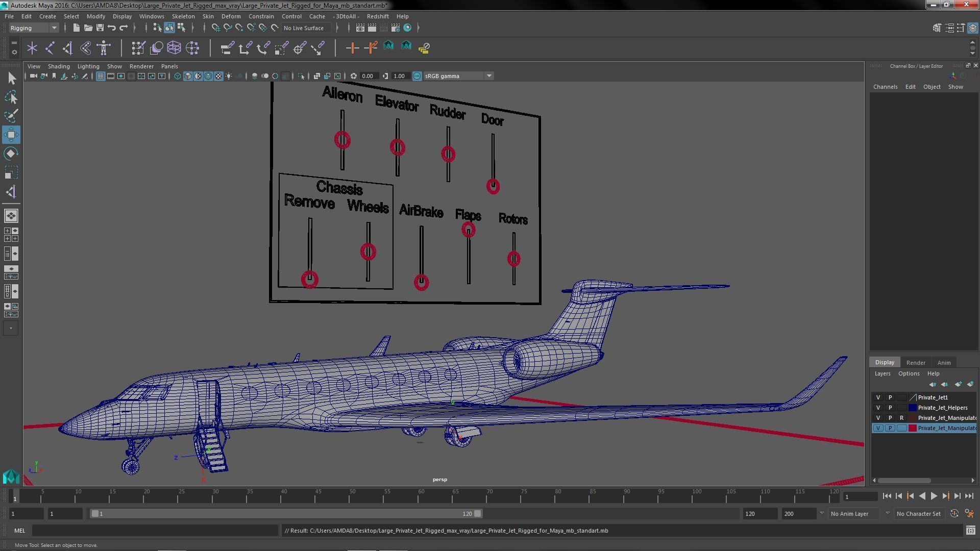Open the Constrain menu
The height and width of the screenshot is (551, 980).
[261, 16]
